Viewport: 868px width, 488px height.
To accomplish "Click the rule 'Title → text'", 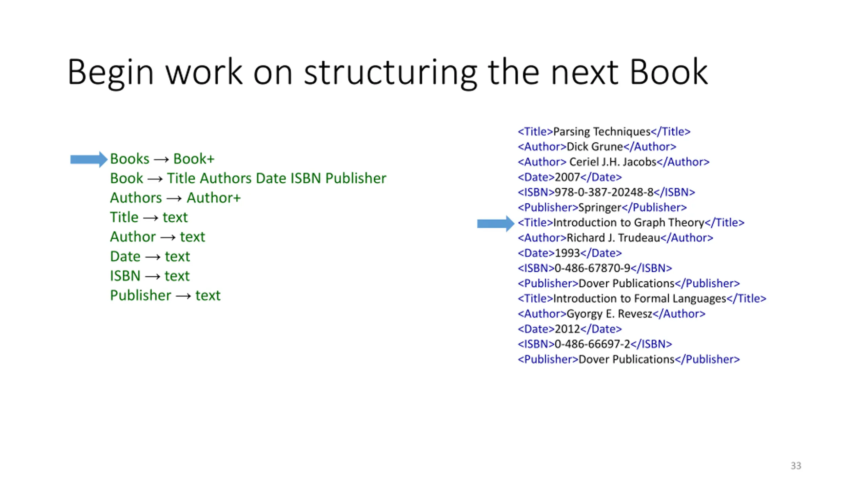I will pos(149,217).
